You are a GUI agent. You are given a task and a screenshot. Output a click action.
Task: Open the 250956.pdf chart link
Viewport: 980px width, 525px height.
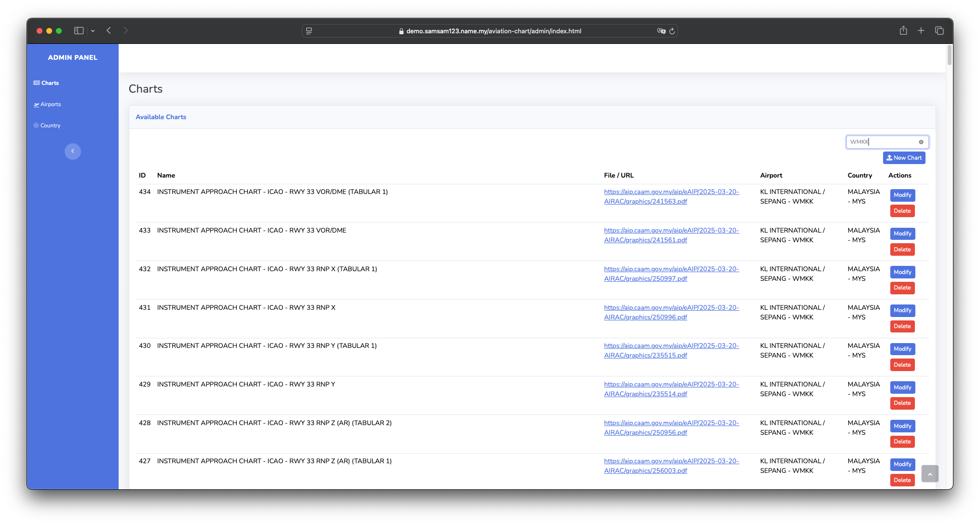tap(671, 428)
